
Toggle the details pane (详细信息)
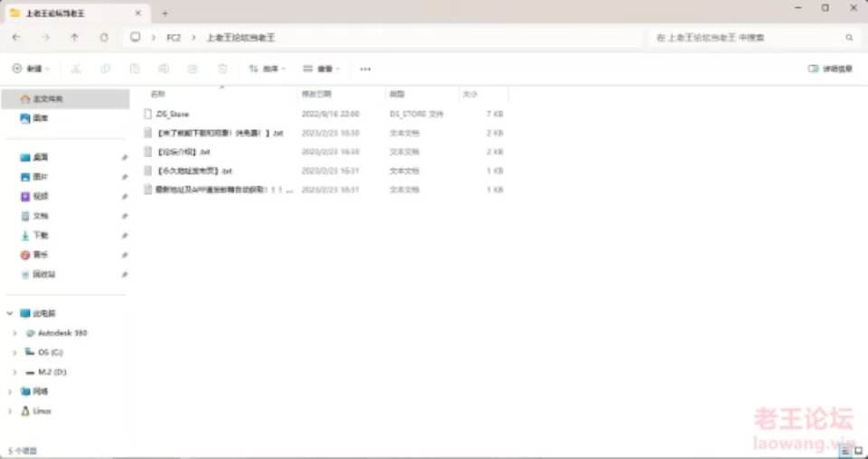pyautogui.click(x=830, y=69)
